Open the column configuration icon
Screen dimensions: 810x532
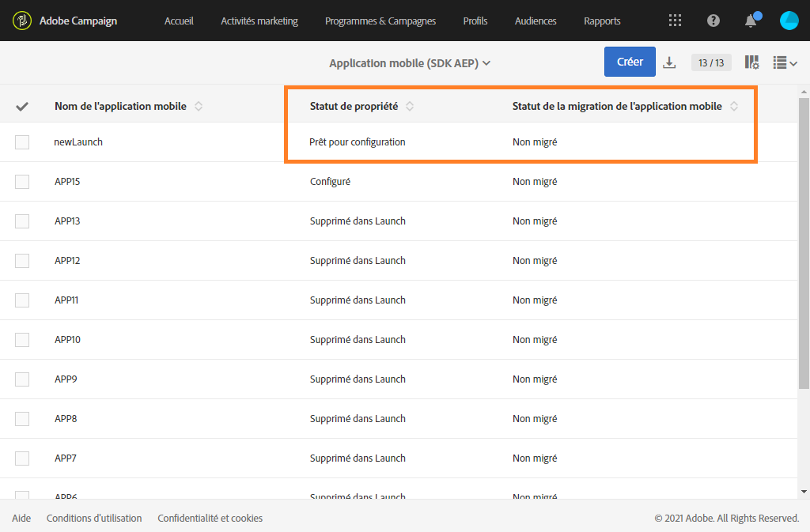751,62
